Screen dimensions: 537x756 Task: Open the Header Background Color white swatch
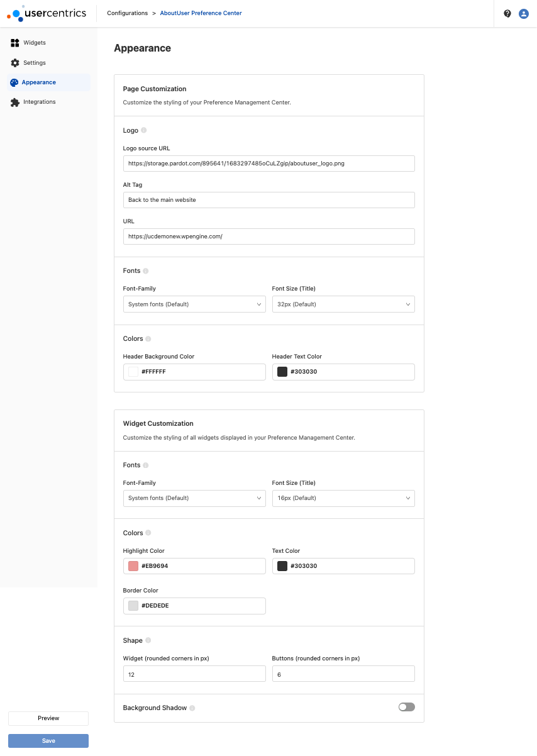133,372
